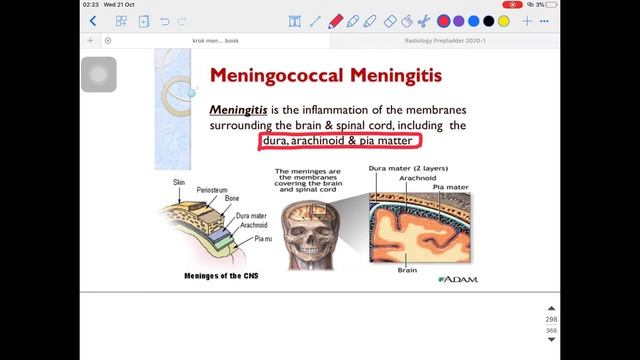
Task: Add item with toolbar plus icon
Action: [x=527, y=21]
